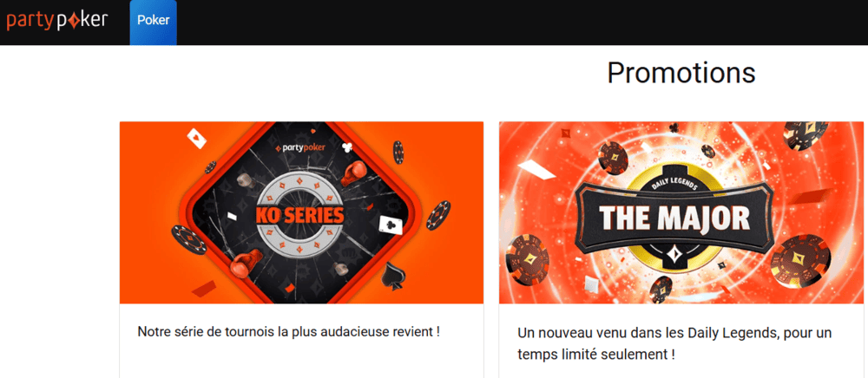The width and height of the screenshot is (868, 378).
Task: Click black poker chip on KO banner right side
Action: [x=438, y=215]
